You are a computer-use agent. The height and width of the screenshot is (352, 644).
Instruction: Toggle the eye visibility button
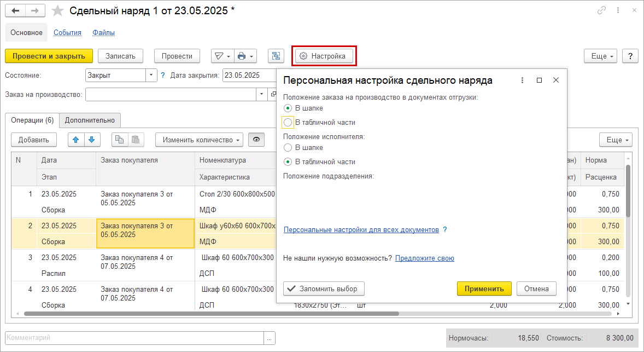(255, 140)
